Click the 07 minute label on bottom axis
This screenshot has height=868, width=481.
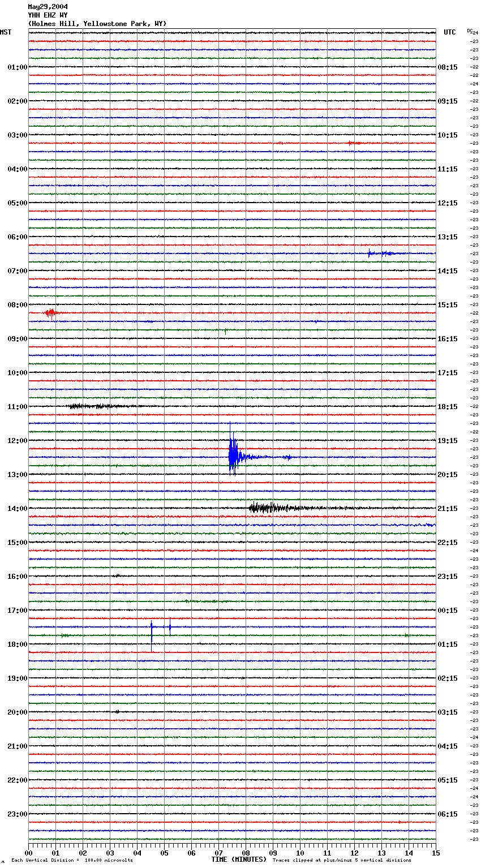pyautogui.click(x=218, y=853)
